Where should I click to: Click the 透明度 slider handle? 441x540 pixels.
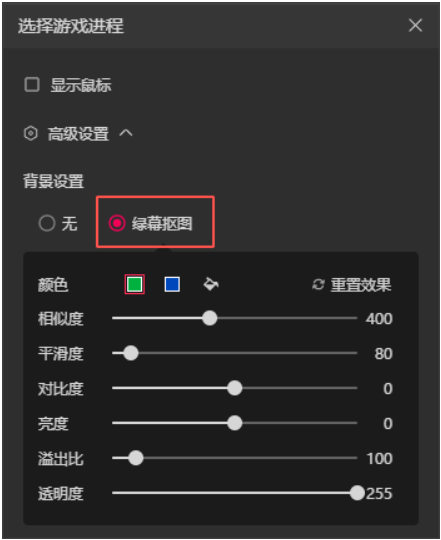tap(357, 493)
